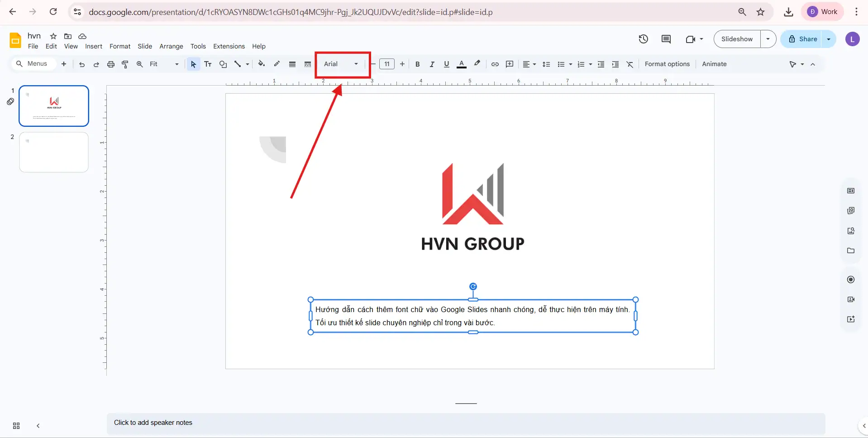Open the File menu

[x=33, y=46]
